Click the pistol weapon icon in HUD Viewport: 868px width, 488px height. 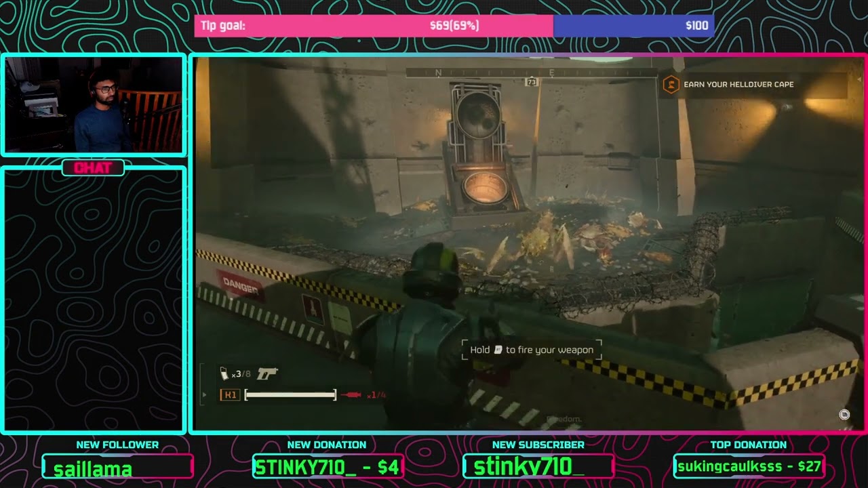click(x=268, y=373)
